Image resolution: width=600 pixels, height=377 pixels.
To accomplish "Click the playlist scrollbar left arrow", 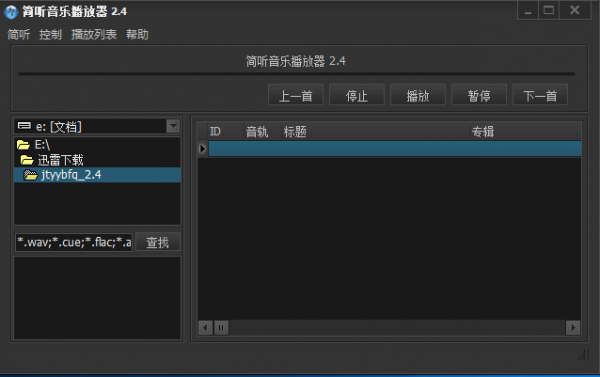I will click(205, 328).
